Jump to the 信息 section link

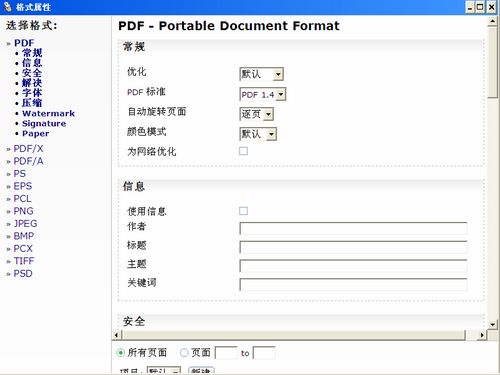(x=32, y=63)
